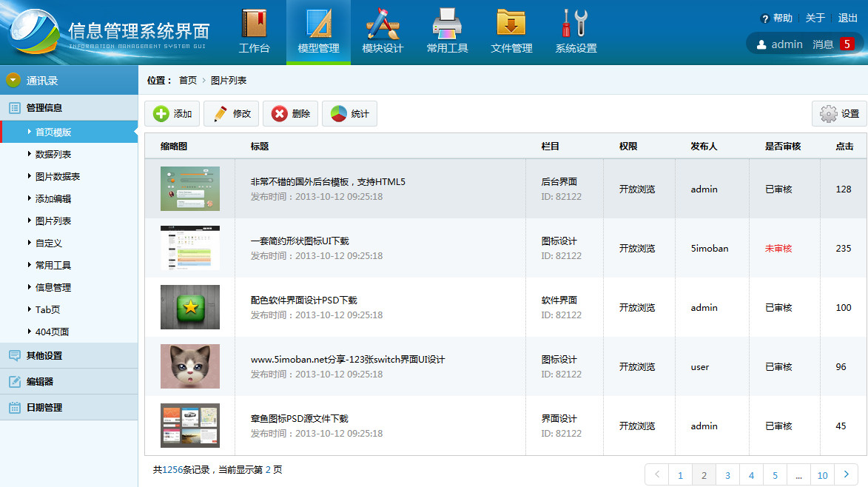Click the 退出 logout link
Image resolution: width=868 pixels, height=487 pixels.
[x=847, y=19]
